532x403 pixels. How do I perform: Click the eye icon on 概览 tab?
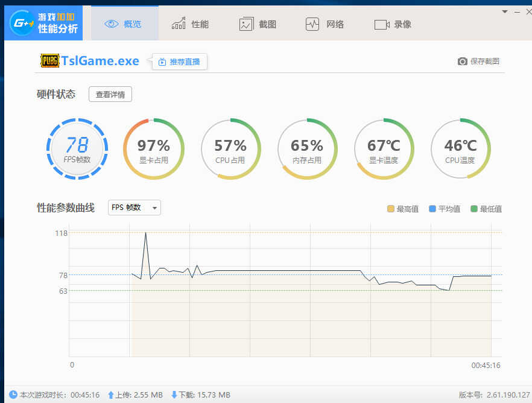coord(111,24)
